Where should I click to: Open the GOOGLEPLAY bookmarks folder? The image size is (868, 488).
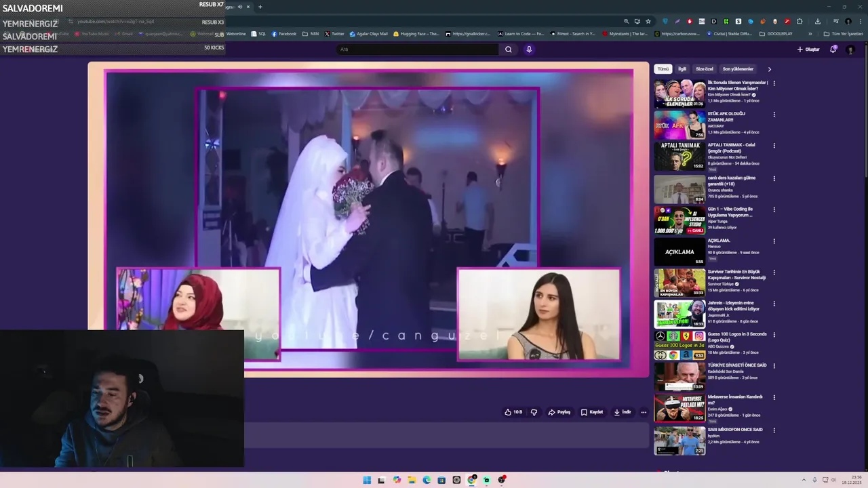coord(776,34)
